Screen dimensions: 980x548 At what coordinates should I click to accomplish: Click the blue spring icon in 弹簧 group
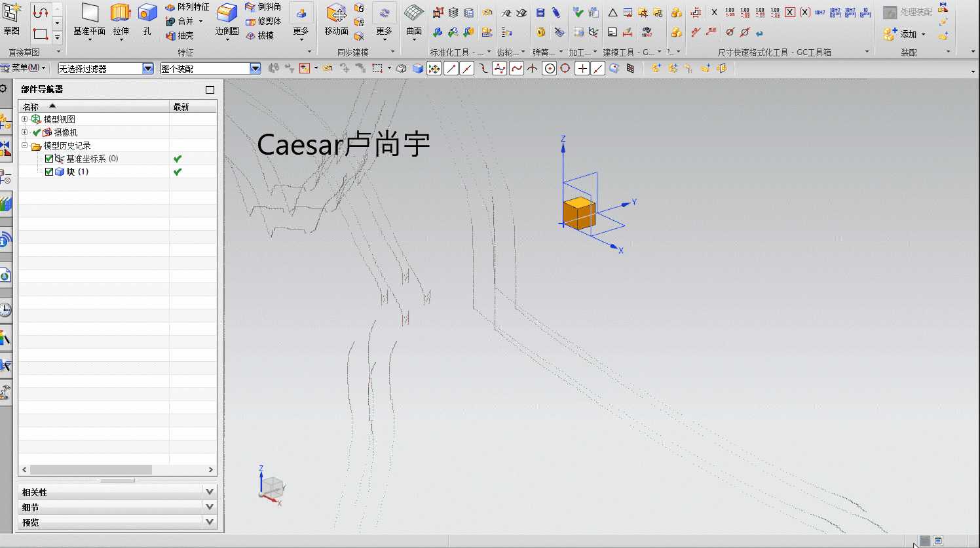pyautogui.click(x=540, y=12)
